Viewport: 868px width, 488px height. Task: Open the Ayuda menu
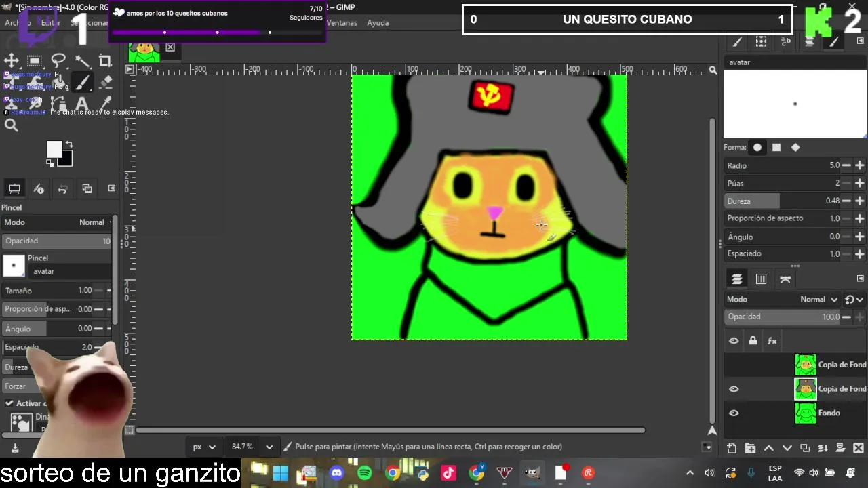378,22
